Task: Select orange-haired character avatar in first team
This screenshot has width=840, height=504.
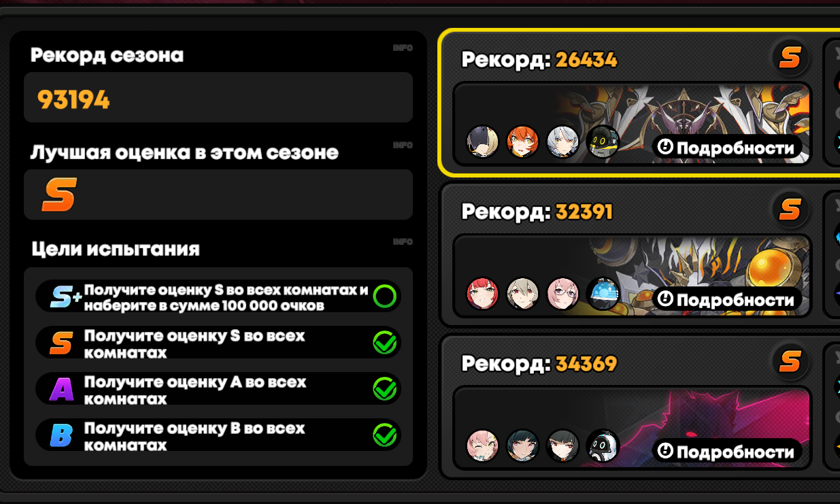Action: click(523, 142)
